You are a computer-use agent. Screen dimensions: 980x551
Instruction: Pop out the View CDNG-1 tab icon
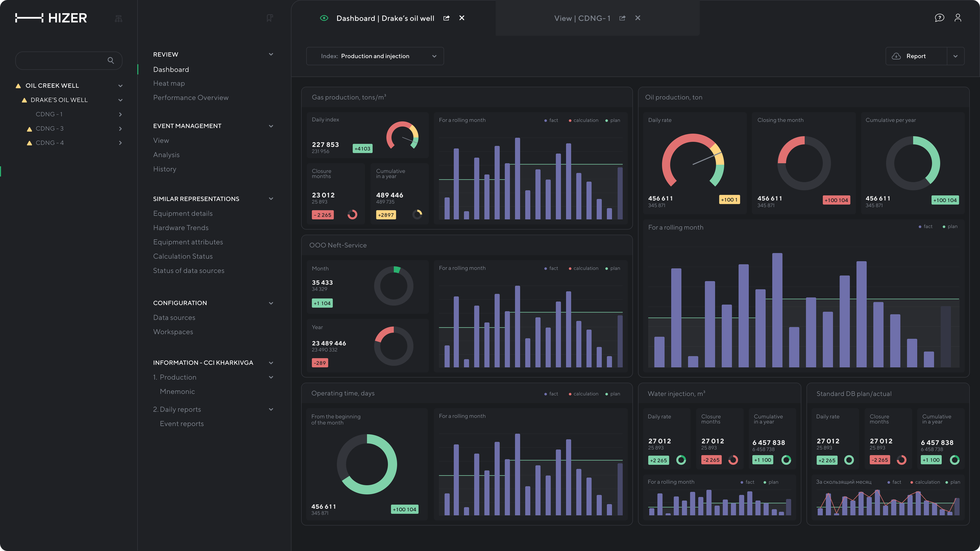tap(622, 18)
